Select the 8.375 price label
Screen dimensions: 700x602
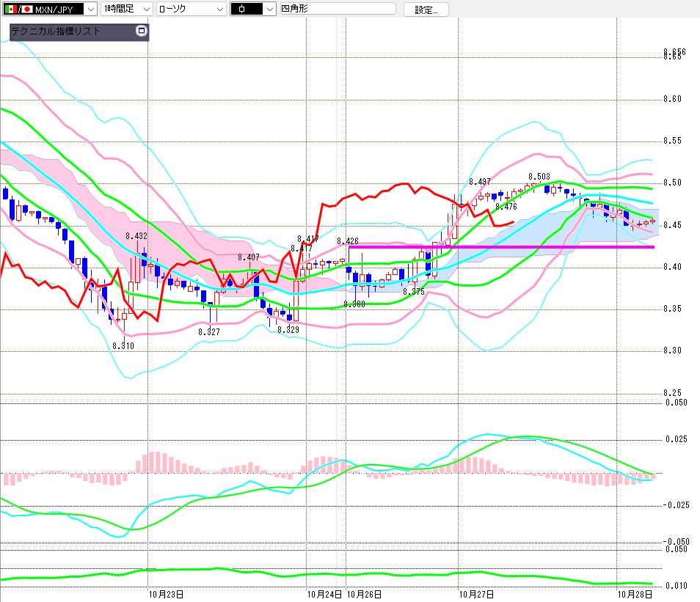tap(414, 292)
